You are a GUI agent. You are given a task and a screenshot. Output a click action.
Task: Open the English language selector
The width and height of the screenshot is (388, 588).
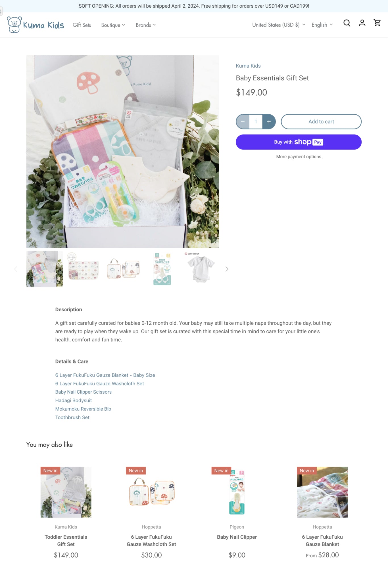[322, 25]
